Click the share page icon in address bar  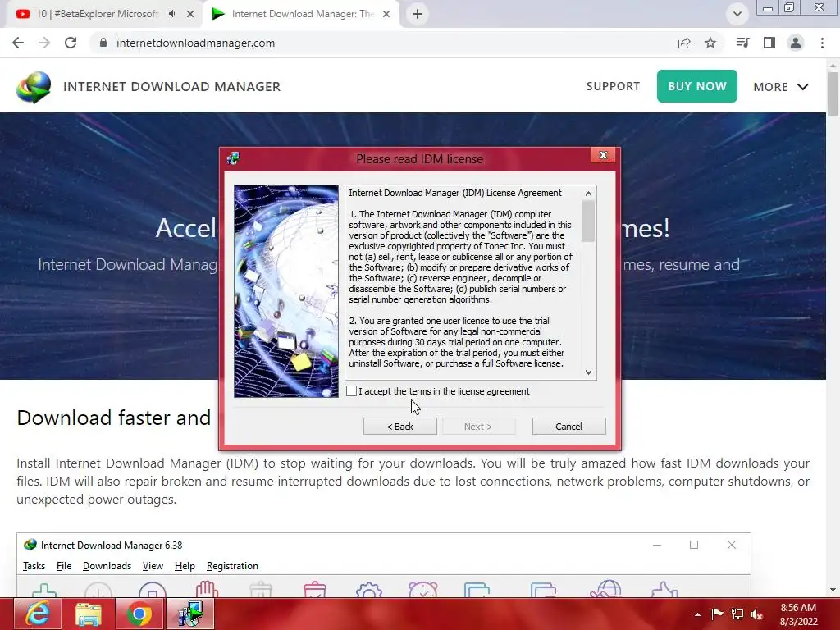[684, 43]
